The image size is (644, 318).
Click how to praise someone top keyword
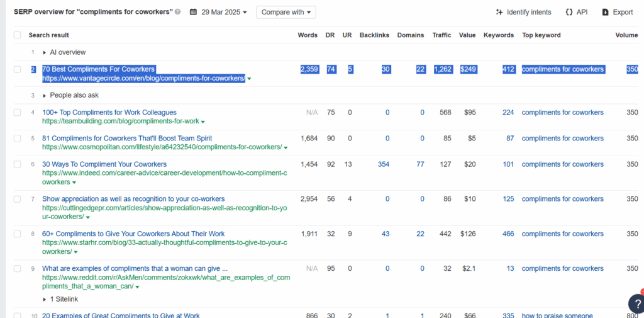556,315
